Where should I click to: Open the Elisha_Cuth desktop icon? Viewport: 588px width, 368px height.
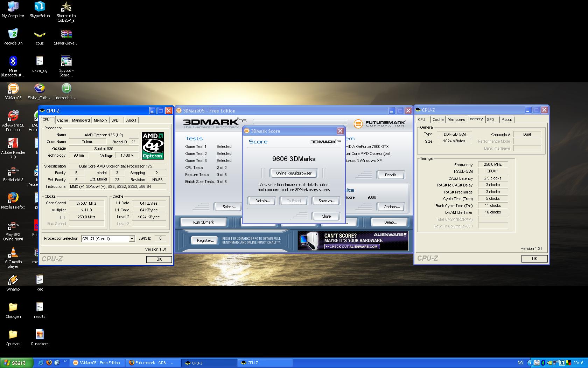pyautogui.click(x=40, y=91)
